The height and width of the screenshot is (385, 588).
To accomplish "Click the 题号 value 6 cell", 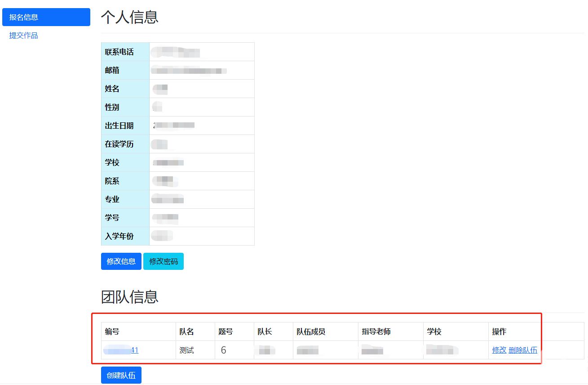I will point(223,350).
